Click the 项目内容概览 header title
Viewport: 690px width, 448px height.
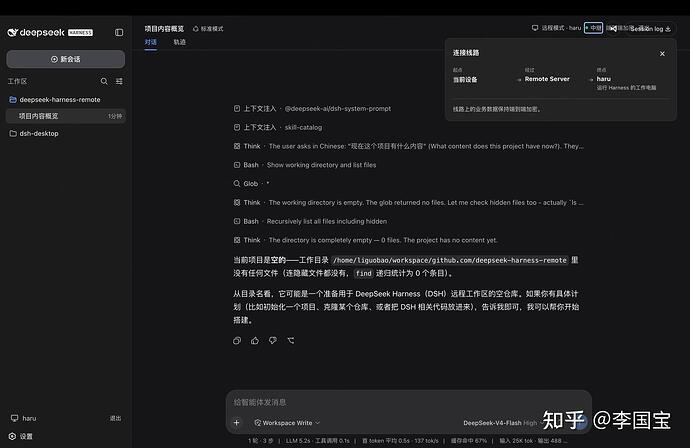(x=164, y=29)
